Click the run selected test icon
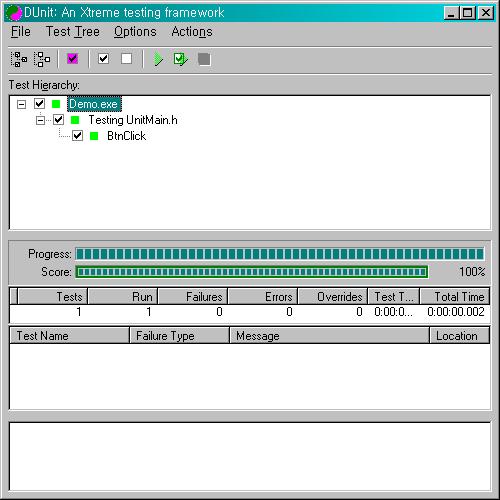The height and width of the screenshot is (500, 500). (181, 59)
